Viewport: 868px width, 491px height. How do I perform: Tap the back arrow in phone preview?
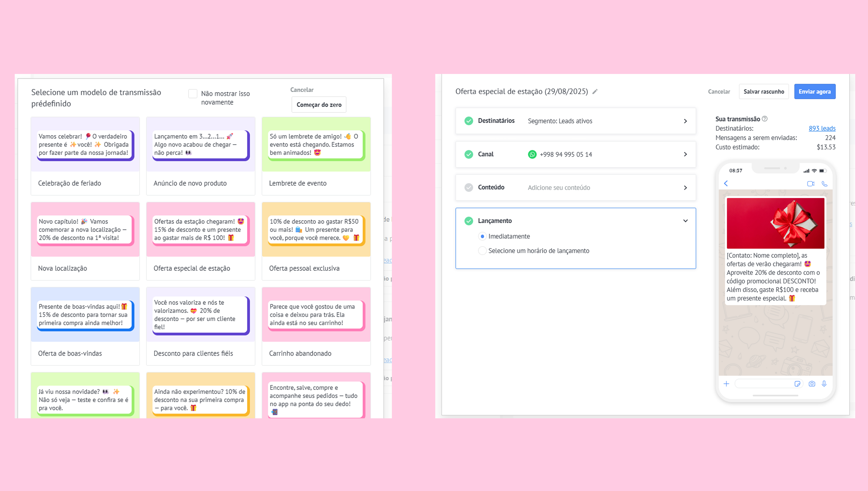point(726,183)
